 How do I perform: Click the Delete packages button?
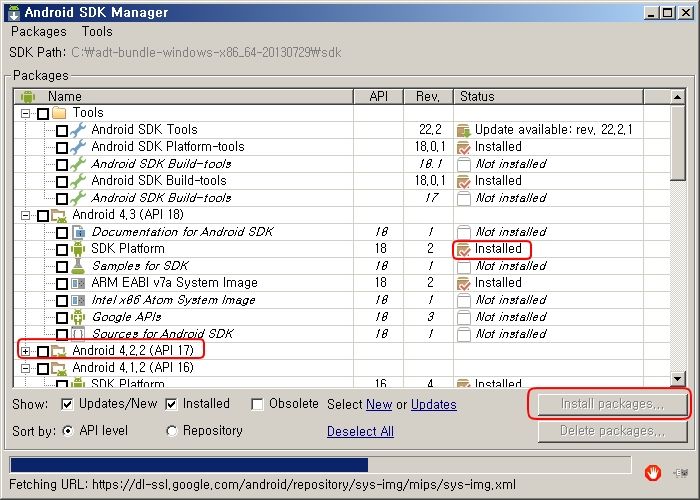click(612, 431)
